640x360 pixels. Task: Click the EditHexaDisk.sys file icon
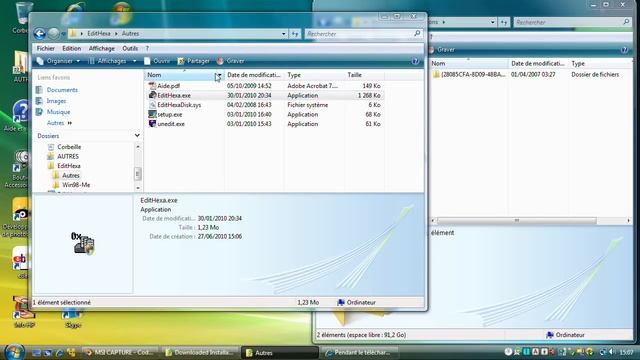click(152, 105)
